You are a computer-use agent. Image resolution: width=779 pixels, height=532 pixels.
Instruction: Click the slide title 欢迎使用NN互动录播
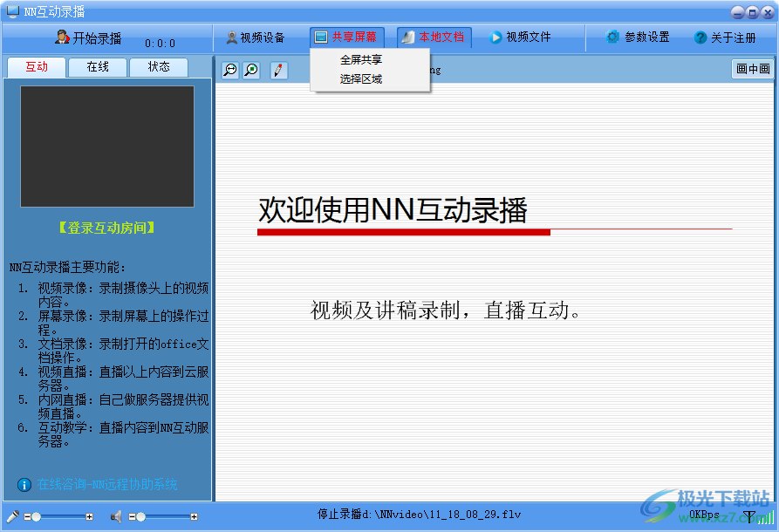coord(393,209)
